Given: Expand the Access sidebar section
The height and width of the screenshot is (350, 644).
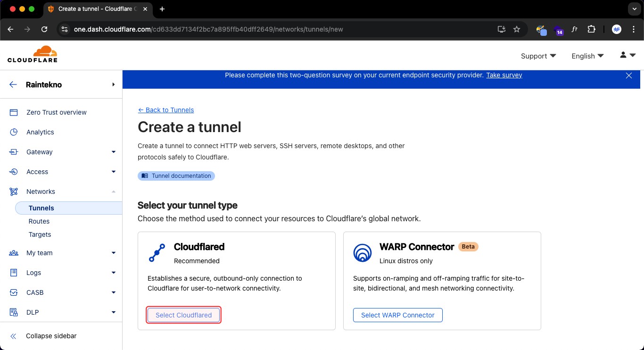Looking at the screenshot, I should tap(113, 172).
